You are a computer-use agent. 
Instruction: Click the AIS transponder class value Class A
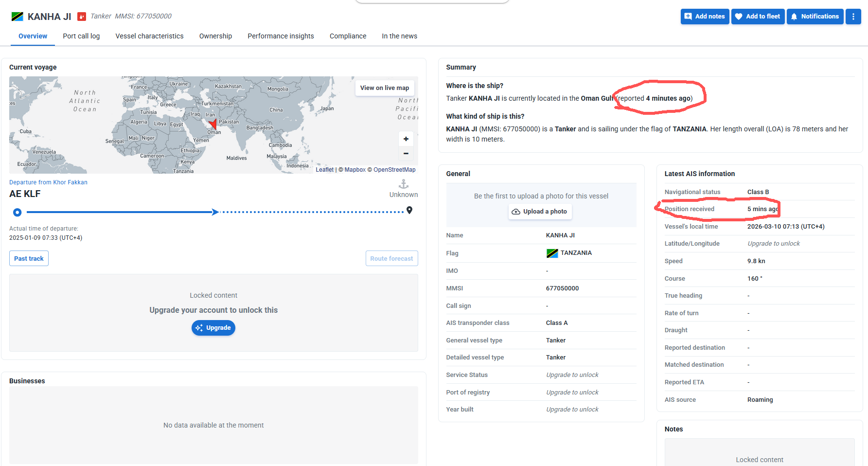click(x=557, y=323)
